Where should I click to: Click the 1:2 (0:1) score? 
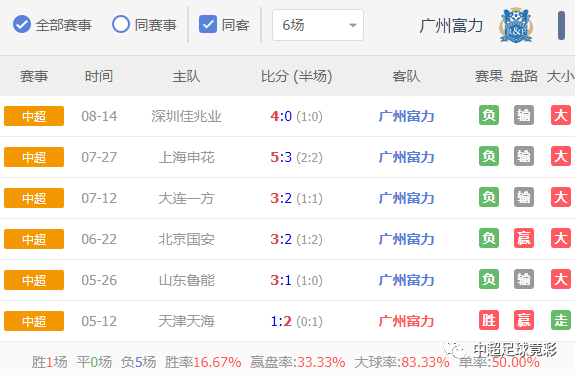click(296, 321)
